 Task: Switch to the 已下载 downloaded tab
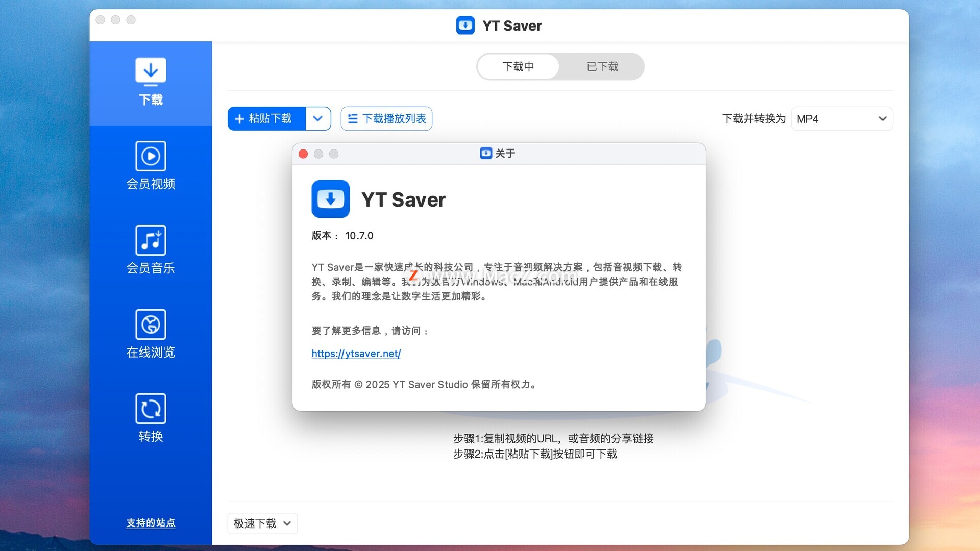click(x=602, y=67)
